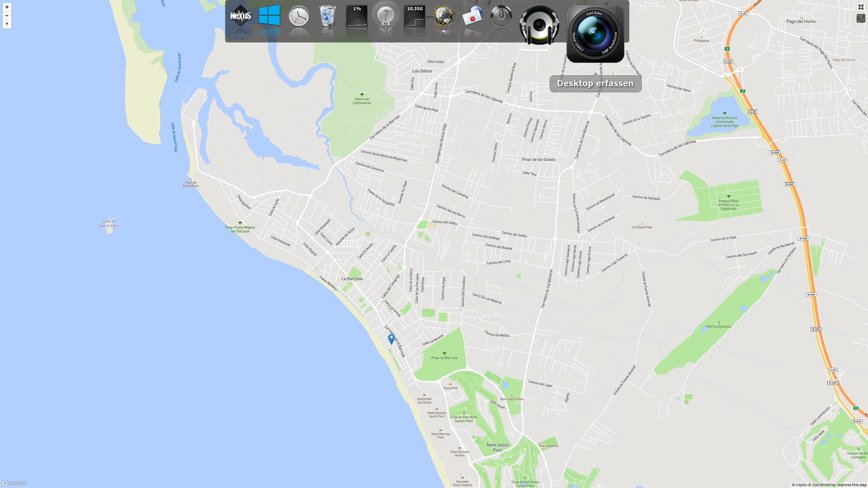Open the Windows start icon in dock
868x488 pixels.
(x=269, y=16)
